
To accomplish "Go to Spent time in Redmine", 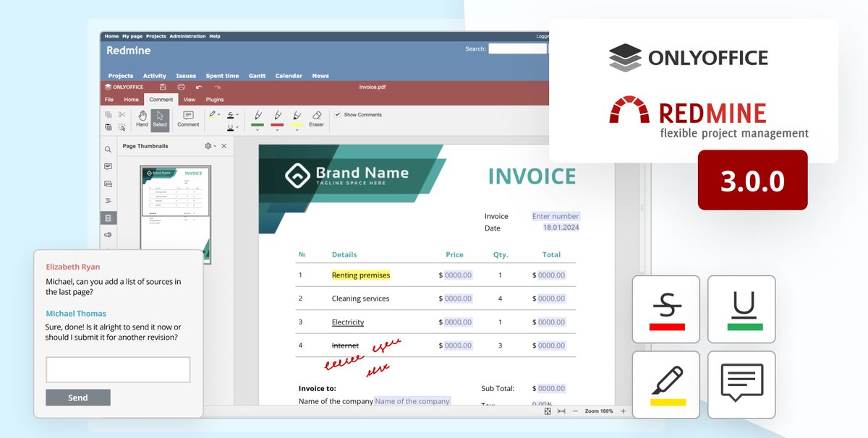I will (222, 76).
